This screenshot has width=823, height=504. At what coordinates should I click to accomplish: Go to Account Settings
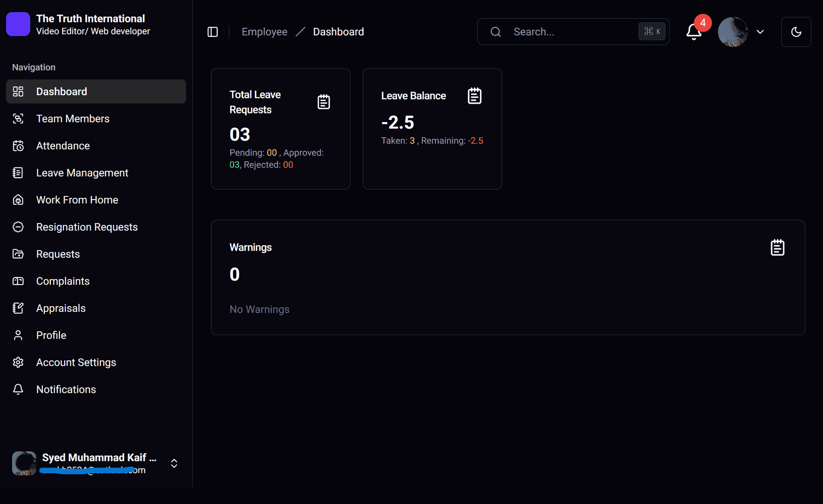pos(76,362)
